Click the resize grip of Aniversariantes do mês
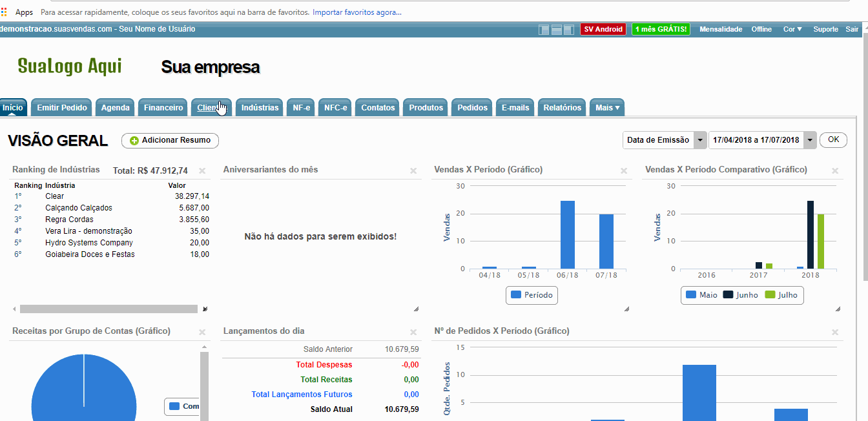This screenshot has width=868, height=421. tap(416, 309)
